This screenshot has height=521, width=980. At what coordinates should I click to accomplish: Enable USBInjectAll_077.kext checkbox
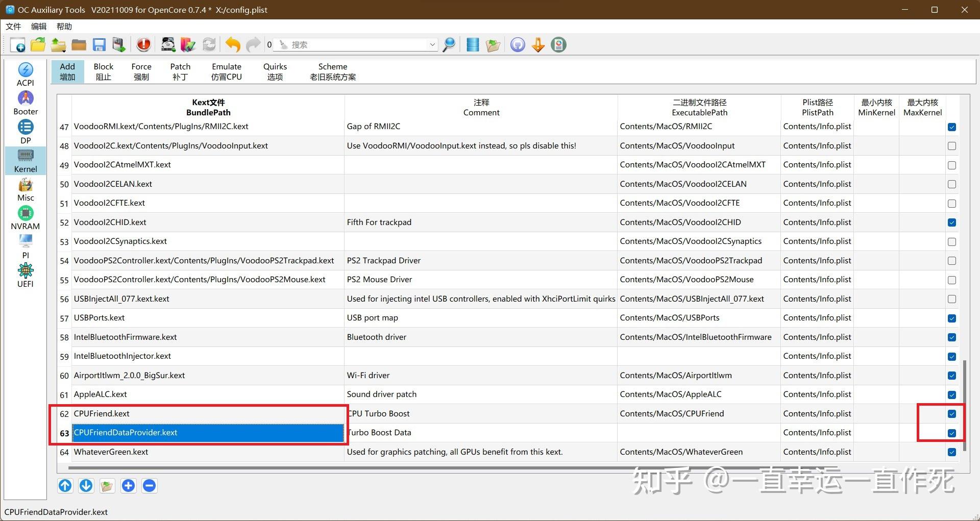click(952, 299)
